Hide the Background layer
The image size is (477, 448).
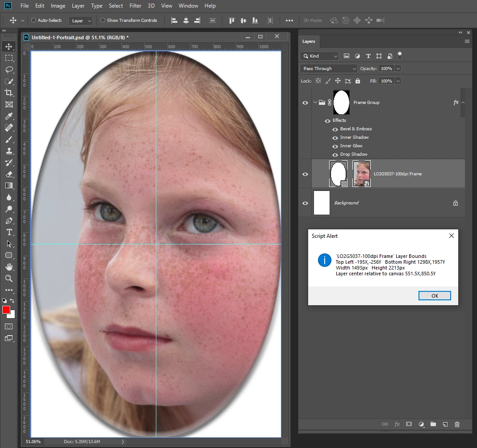click(x=305, y=203)
